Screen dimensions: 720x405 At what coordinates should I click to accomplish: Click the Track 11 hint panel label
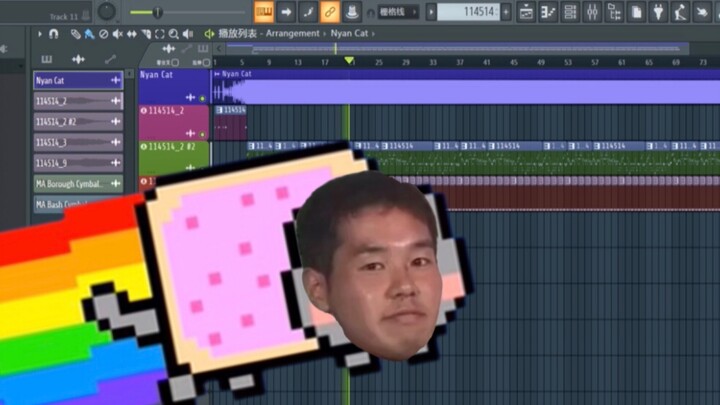(64, 17)
